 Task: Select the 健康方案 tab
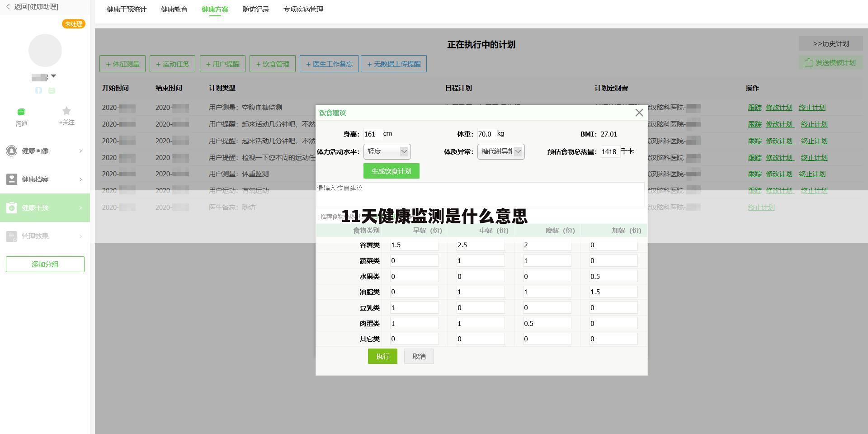pos(215,9)
